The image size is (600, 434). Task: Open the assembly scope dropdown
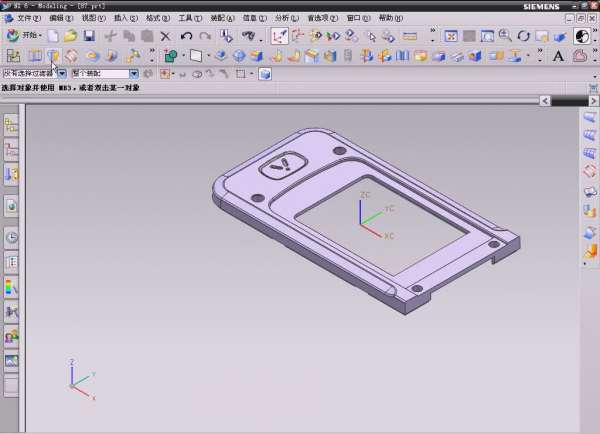click(x=134, y=74)
